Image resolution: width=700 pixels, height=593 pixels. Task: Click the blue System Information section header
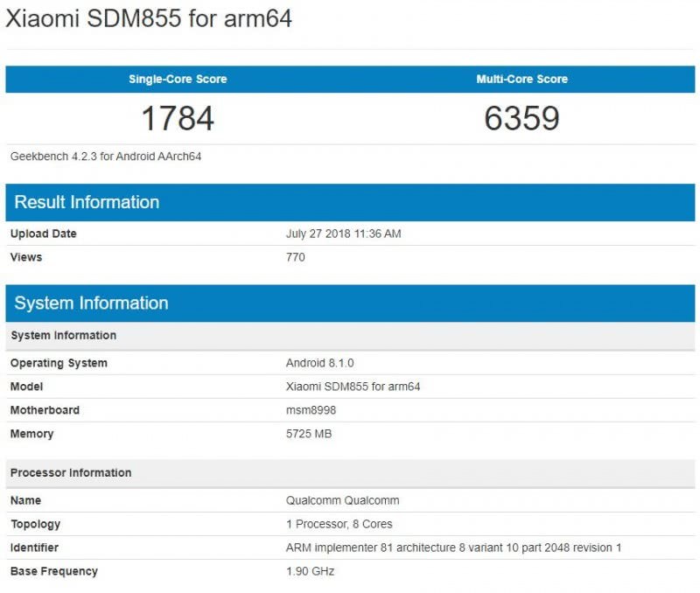(91, 303)
